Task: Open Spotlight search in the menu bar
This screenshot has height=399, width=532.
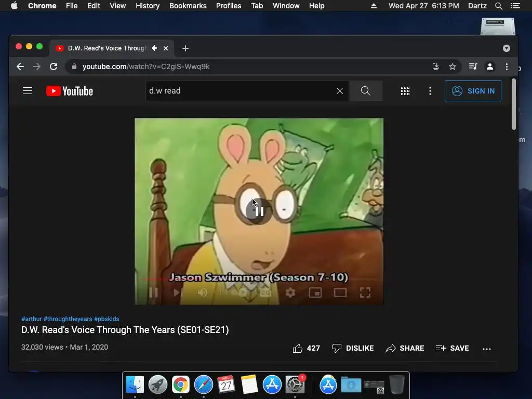Action: 499,6
